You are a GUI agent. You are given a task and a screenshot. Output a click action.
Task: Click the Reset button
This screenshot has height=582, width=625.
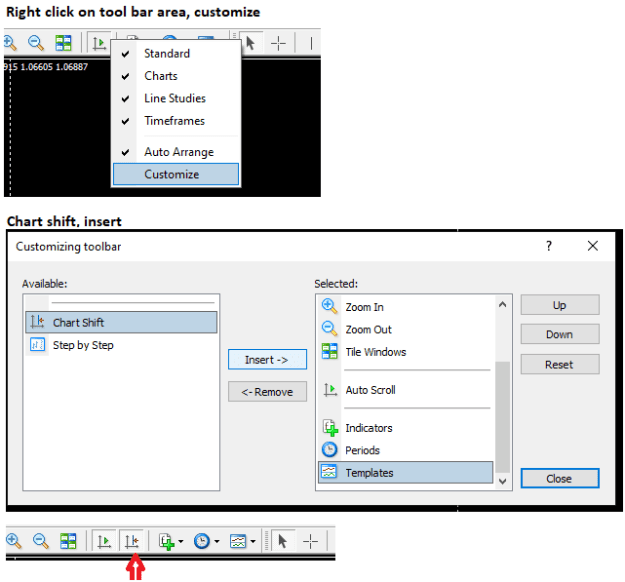(x=560, y=364)
